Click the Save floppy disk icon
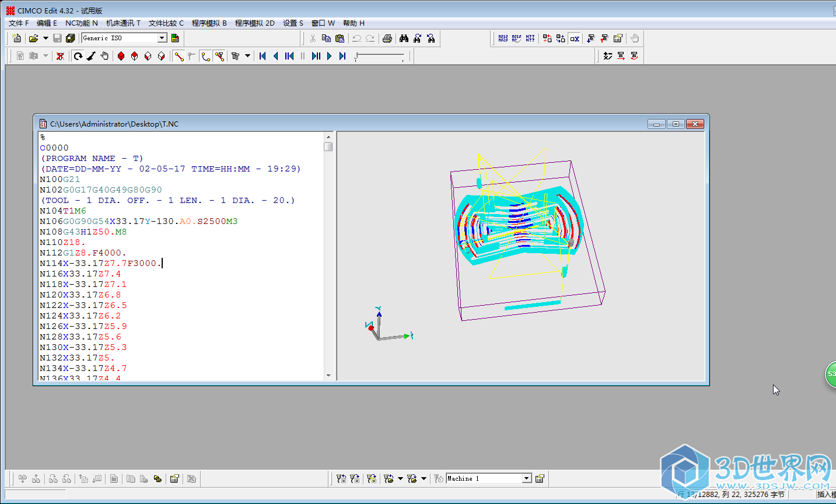Image resolution: width=836 pixels, height=504 pixels. click(x=57, y=38)
